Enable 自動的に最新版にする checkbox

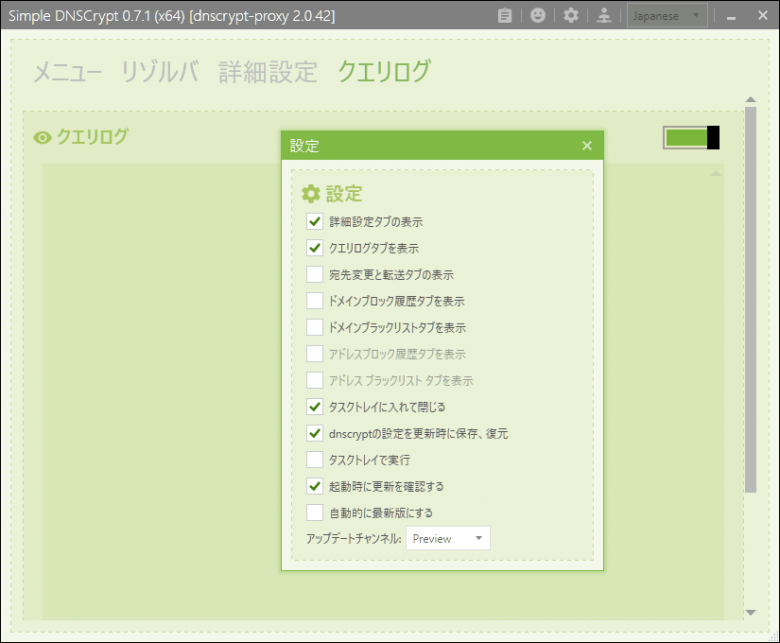(x=314, y=512)
